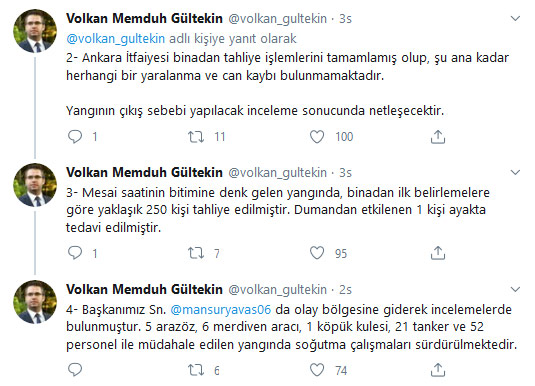
Task: Like the tweet with 74 likes
Action: click(x=317, y=370)
